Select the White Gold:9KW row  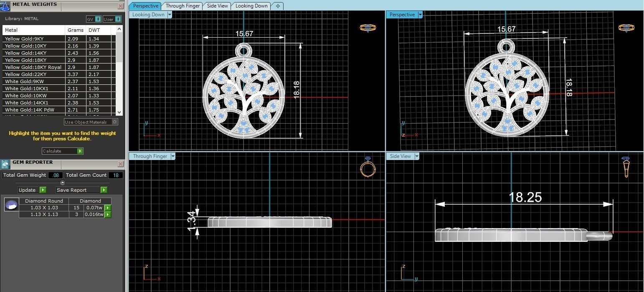click(x=59, y=81)
